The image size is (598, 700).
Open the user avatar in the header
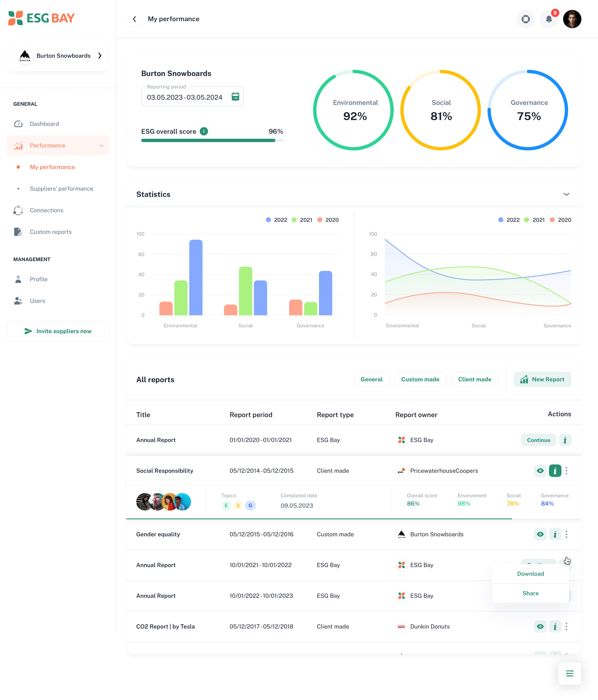click(572, 19)
